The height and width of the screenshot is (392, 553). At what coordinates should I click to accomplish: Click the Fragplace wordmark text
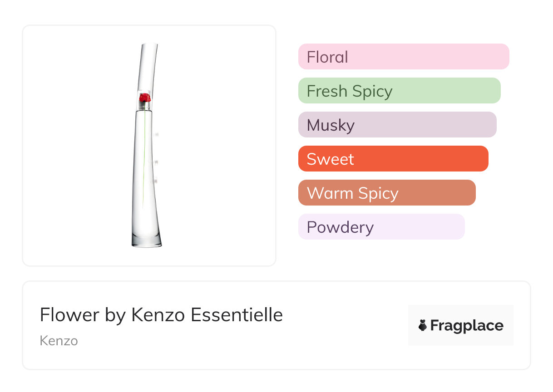point(467,326)
